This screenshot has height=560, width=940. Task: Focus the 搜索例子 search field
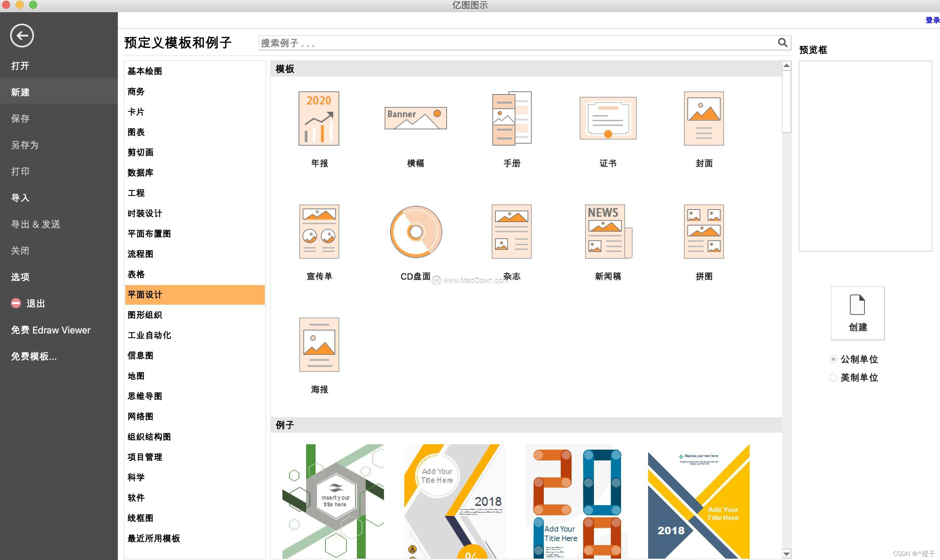(x=513, y=43)
